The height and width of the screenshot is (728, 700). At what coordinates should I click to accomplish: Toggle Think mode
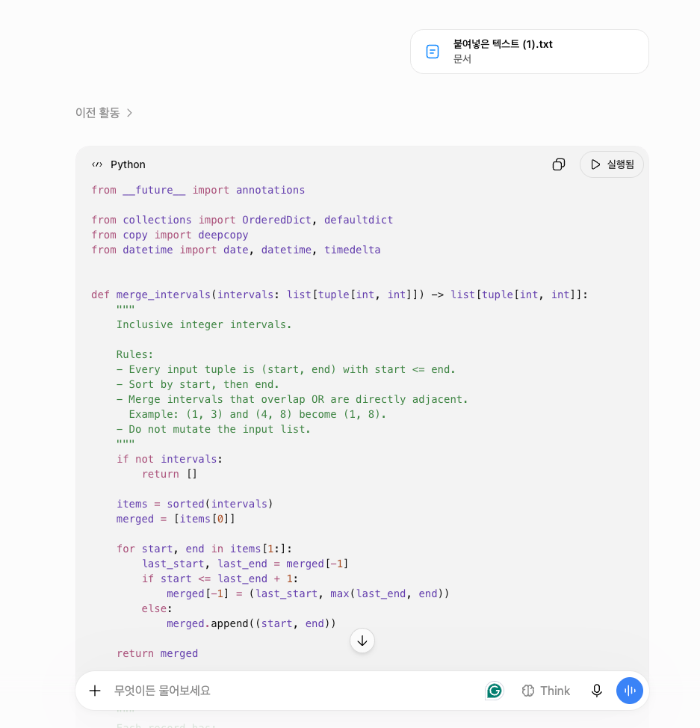[546, 691]
